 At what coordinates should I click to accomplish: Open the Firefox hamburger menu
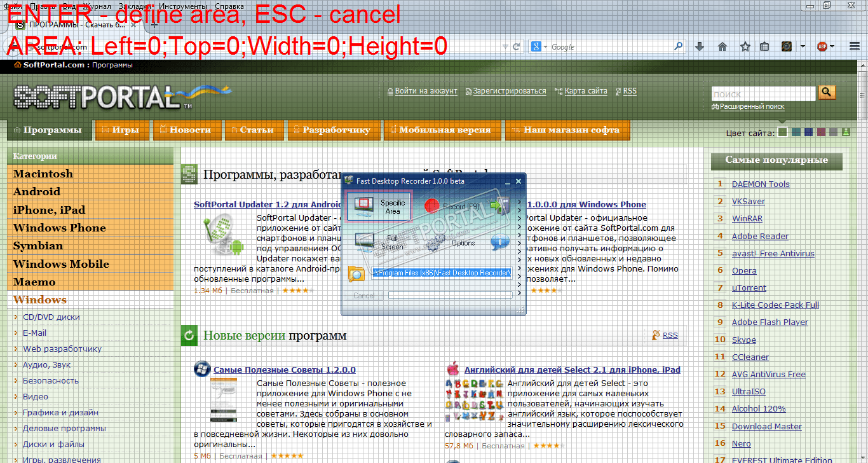tap(855, 46)
